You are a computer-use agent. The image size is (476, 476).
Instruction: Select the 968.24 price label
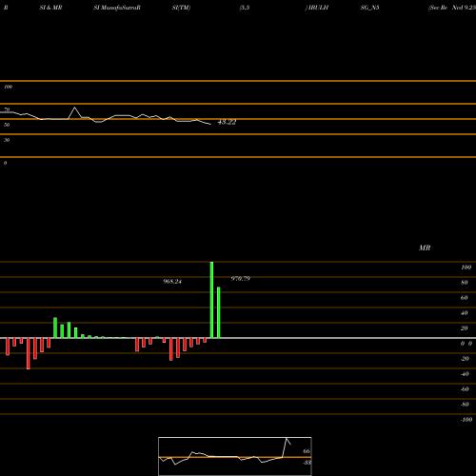(x=172, y=282)
